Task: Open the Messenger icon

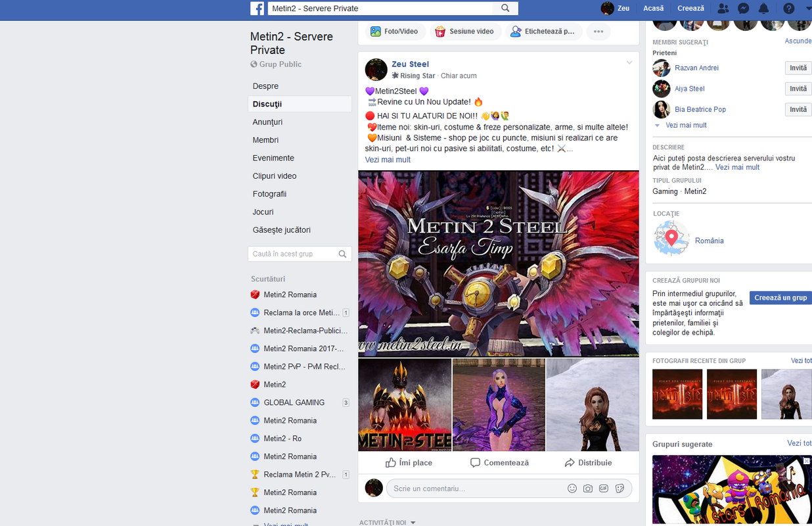Action: tap(744, 9)
